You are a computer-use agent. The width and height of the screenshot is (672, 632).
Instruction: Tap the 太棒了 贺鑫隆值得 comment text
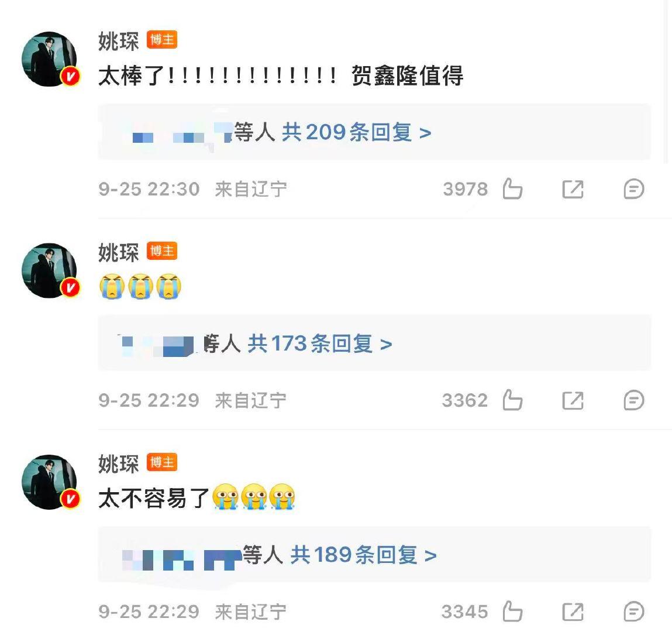(x=281, y=76)
